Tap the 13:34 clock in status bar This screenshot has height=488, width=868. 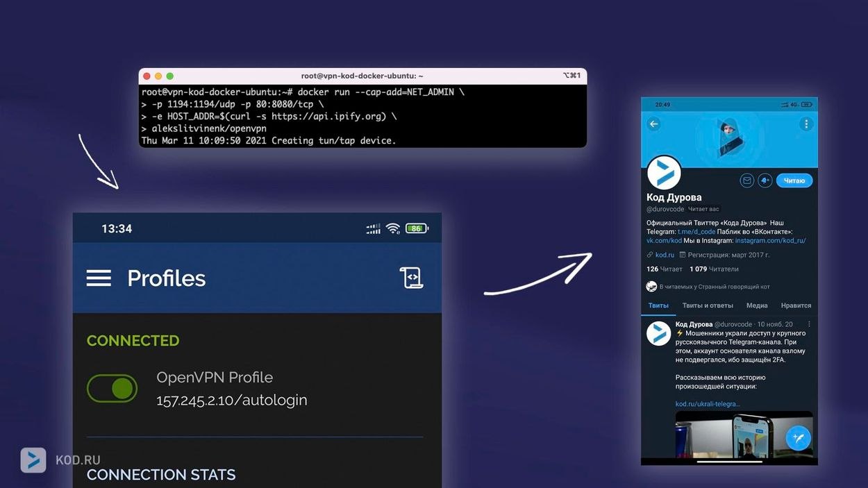117,228
